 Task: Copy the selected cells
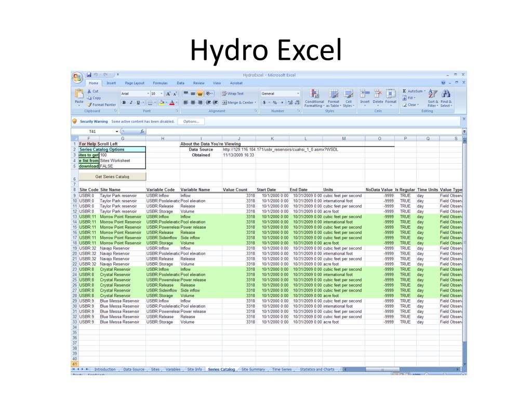(94, 98)
